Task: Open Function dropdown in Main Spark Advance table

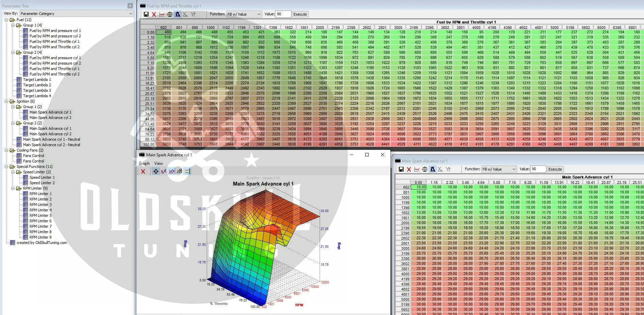Action: coord(499,169)
